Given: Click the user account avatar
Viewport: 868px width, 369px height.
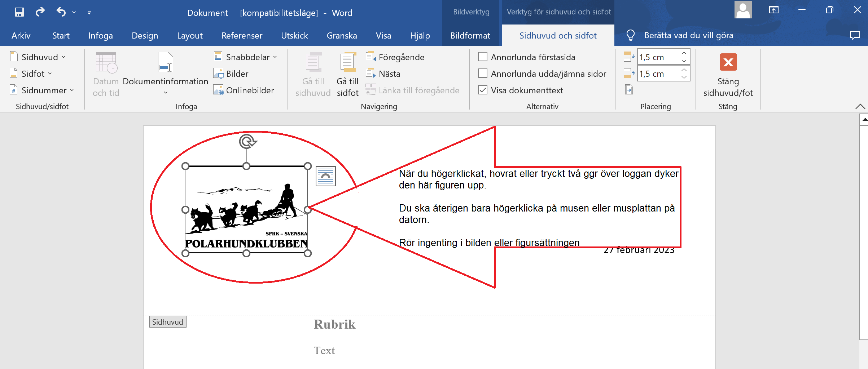Looking at the screenshot, I should [x=743, y=10].
